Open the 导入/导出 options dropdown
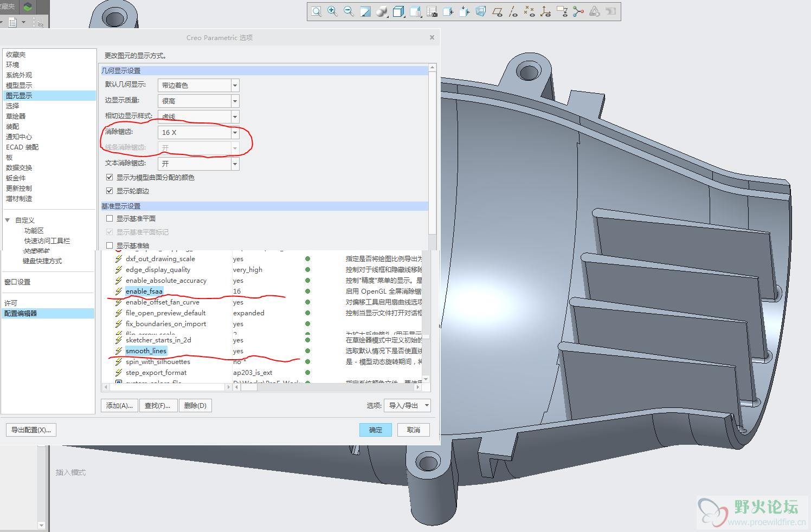 coord(408,405)
